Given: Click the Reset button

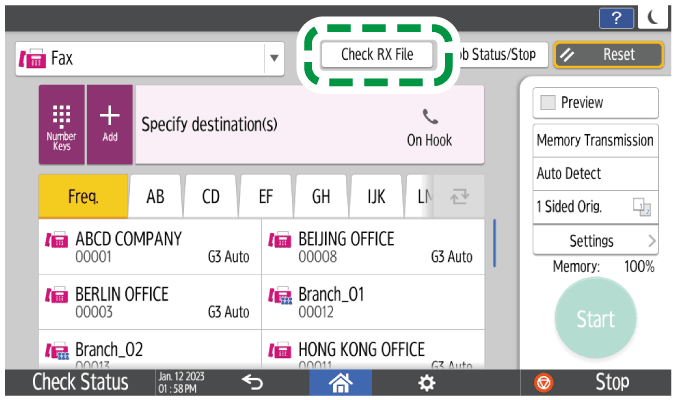Looking at the screenshot, I should tap(609, 55).
